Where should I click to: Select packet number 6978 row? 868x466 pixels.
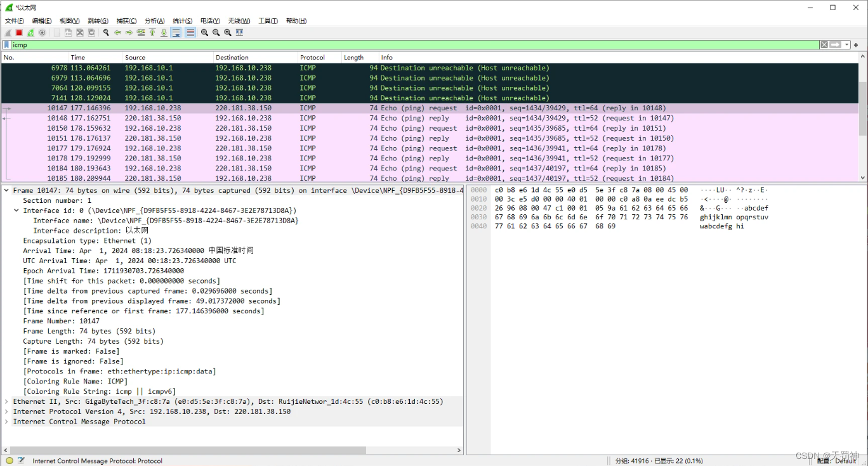(x=430, y=68)
